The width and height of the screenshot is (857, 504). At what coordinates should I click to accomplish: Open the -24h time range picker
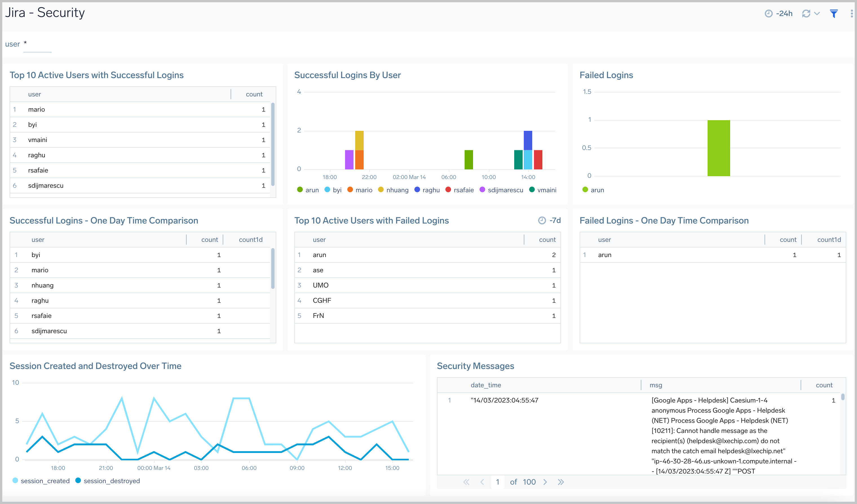pyautogui.click(x=778, y=14)
